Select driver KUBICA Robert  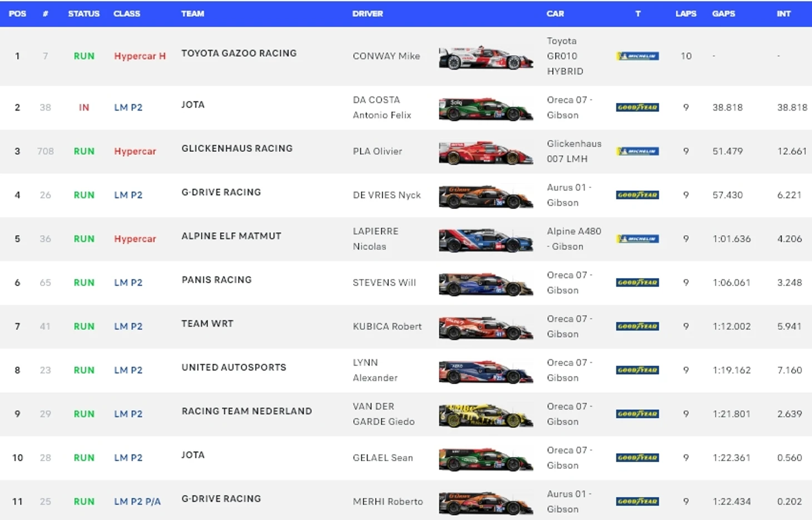tap(387, 326)
